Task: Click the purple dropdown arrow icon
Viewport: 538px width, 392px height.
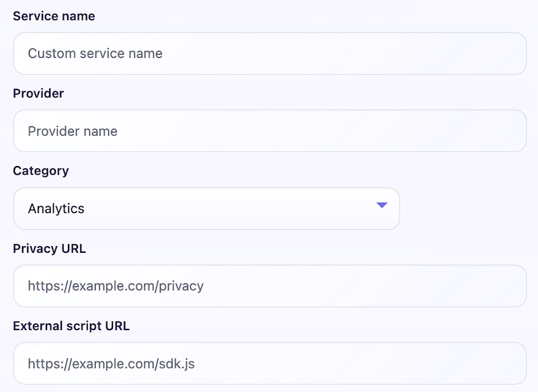Action: pos(382,205)
